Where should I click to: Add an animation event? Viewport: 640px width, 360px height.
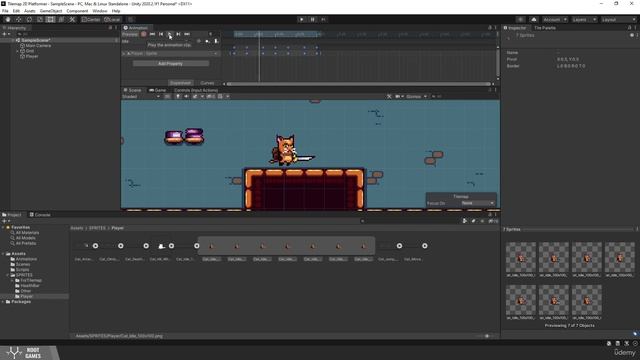[216, 41]
